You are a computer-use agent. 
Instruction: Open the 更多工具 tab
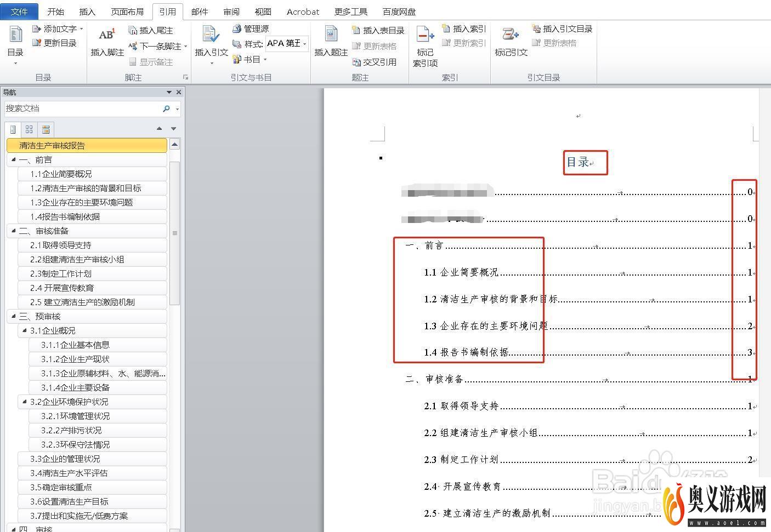point(351,12)
